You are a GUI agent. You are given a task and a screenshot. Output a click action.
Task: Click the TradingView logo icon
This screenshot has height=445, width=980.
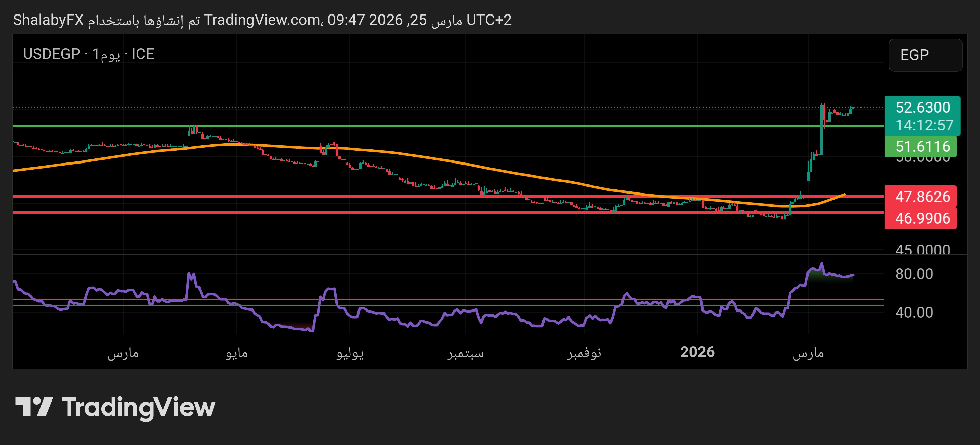tap(34, 407)
